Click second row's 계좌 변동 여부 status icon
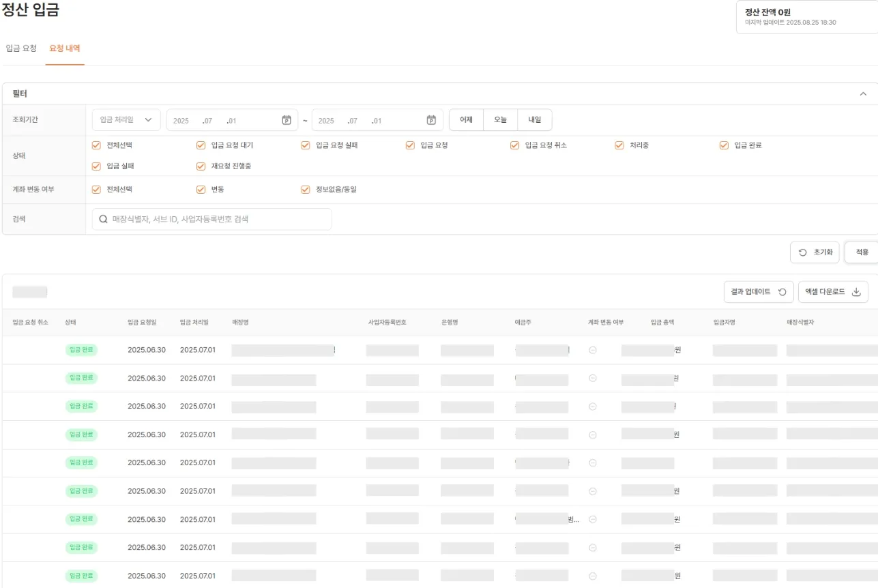The height and width of the screenshot is (588, 878). coord(593,378)
